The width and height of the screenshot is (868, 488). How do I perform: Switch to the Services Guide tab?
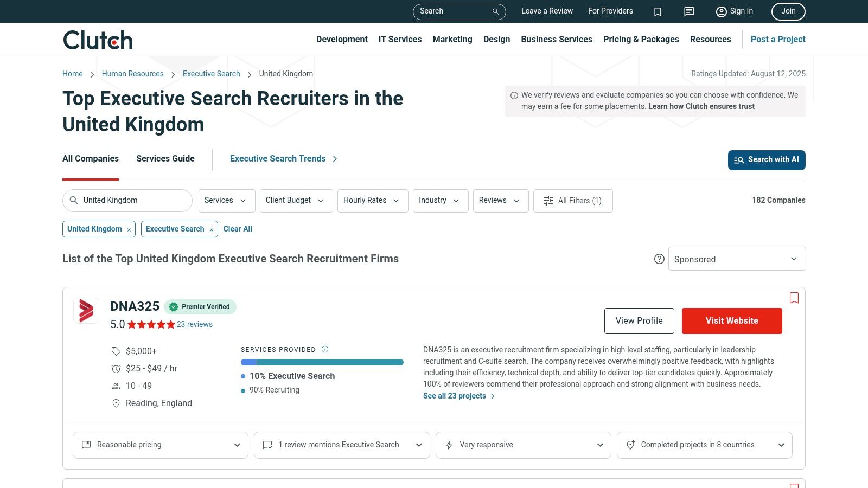click(x=165, y=159)
